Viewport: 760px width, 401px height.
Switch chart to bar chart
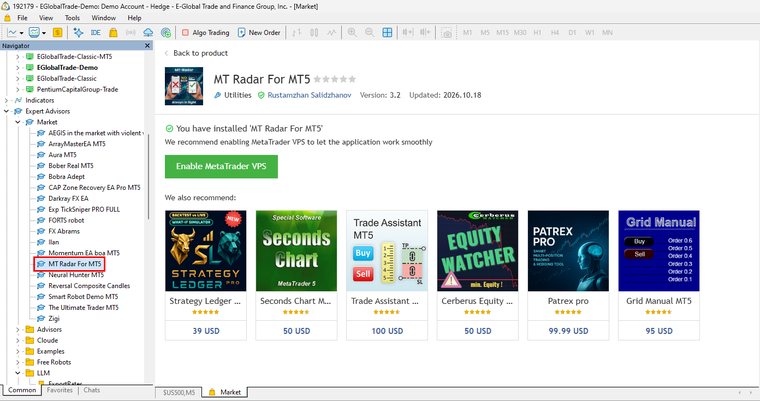click(x=297, y=32)
